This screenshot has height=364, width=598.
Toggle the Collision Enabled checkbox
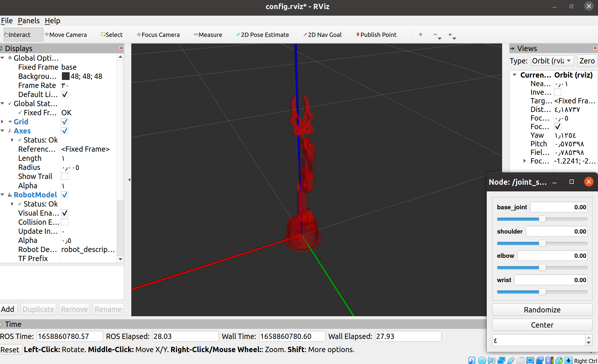click(65, 222)
